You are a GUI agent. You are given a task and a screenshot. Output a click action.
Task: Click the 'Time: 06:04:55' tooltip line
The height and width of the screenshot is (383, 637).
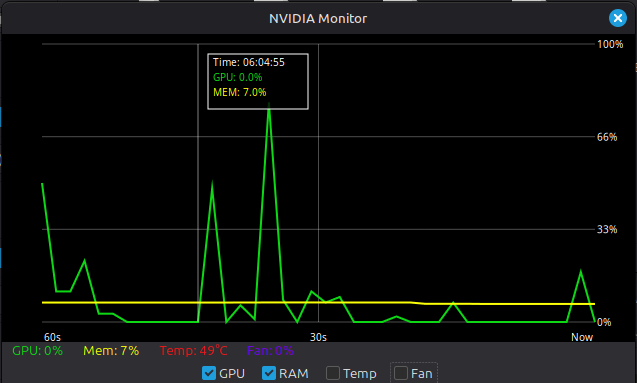click(x=249, y=62)
